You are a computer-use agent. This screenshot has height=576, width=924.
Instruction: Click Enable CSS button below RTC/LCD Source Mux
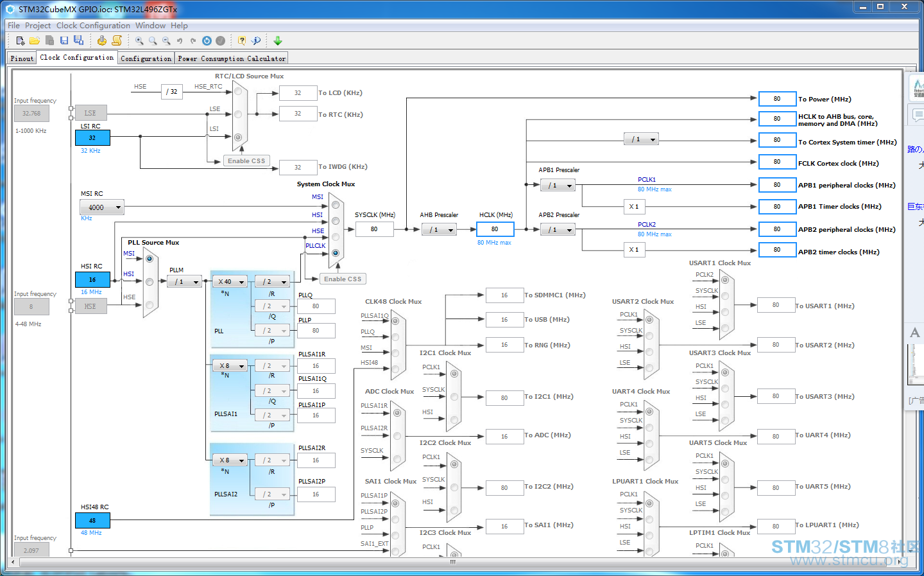246,161
